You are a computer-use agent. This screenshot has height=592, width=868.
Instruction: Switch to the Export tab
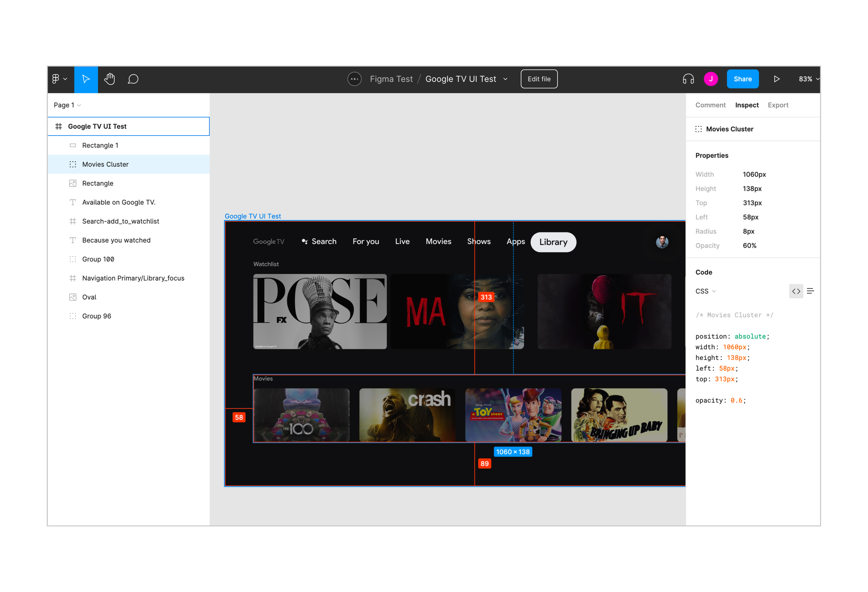[778, 105]
